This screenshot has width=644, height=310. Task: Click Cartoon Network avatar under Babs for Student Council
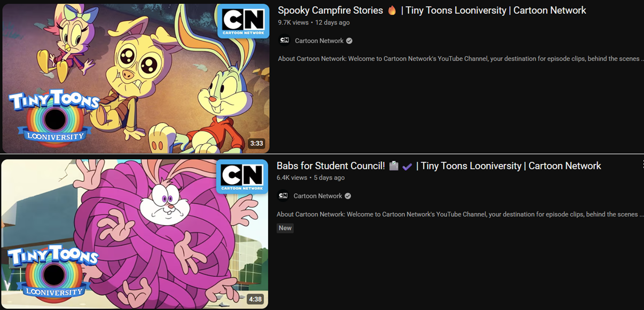283,196
